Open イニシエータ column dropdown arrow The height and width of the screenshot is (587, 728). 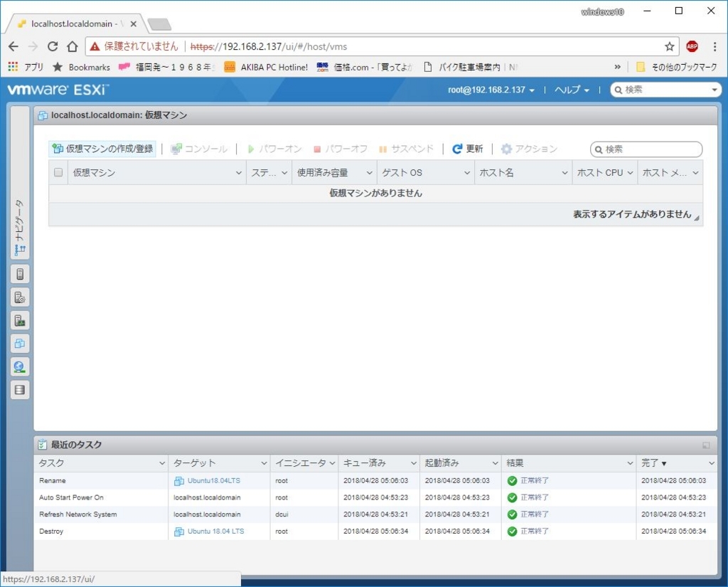coord(333,463)
